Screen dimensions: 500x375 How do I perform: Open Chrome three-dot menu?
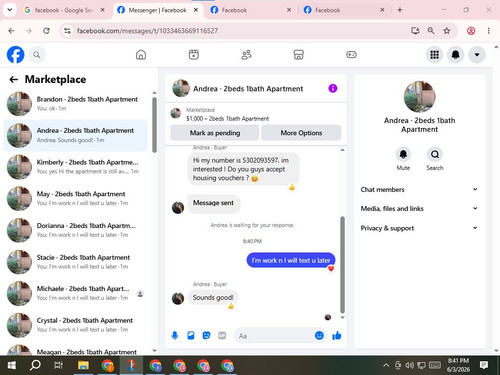click(x=489, y=31)
